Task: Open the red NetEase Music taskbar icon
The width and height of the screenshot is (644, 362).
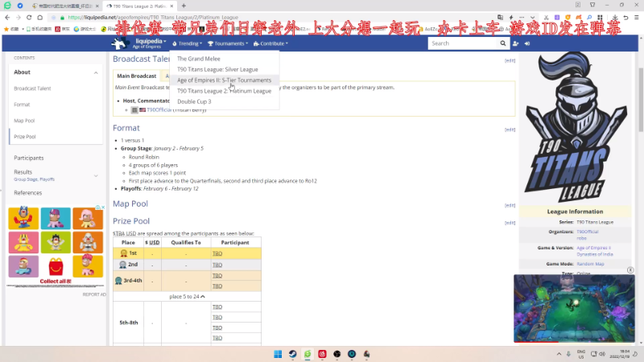Action: coord(322,354)
